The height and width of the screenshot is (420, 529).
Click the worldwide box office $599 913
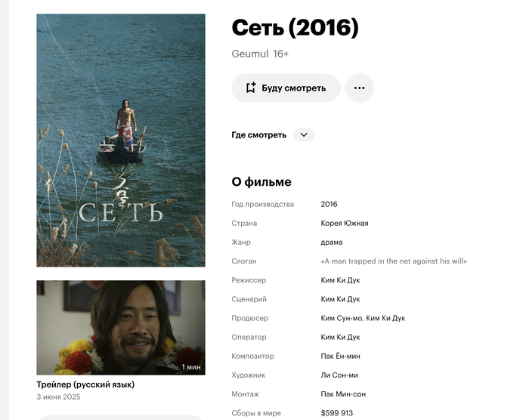(337, 413)
